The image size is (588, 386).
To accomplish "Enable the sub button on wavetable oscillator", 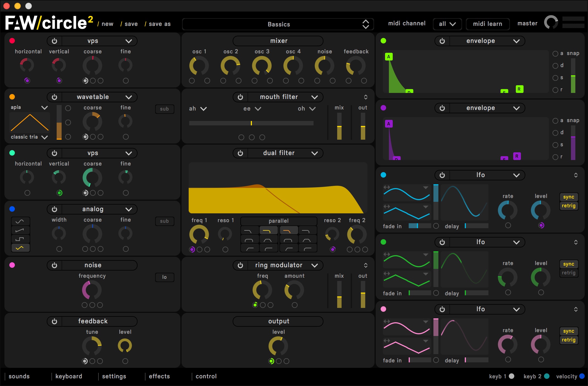I will click(x=164, y=109).
